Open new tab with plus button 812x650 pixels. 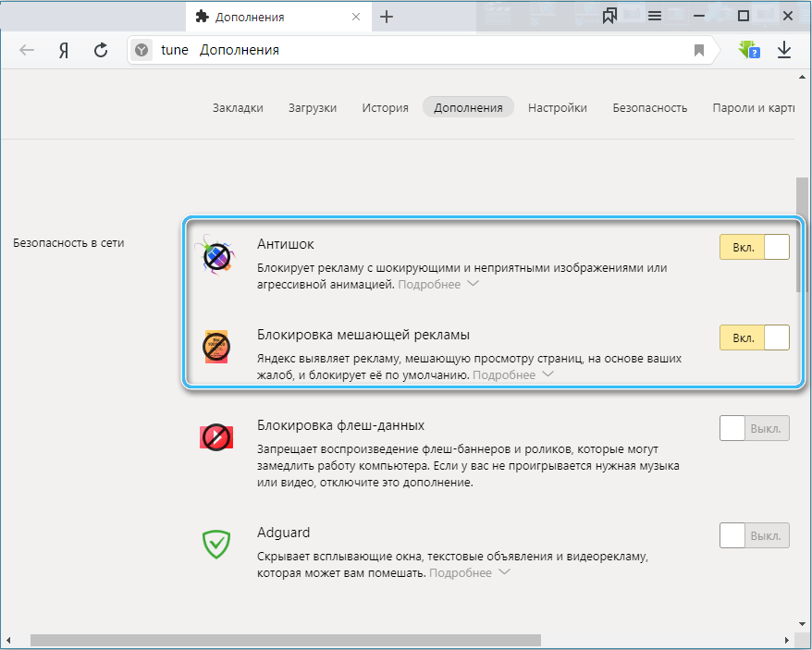[387, 17]
